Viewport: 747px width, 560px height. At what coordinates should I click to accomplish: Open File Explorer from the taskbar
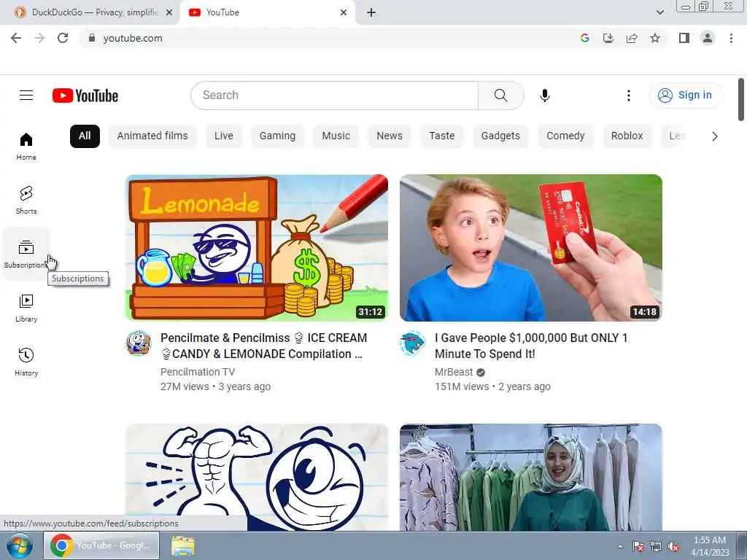[x=183, y=546]
